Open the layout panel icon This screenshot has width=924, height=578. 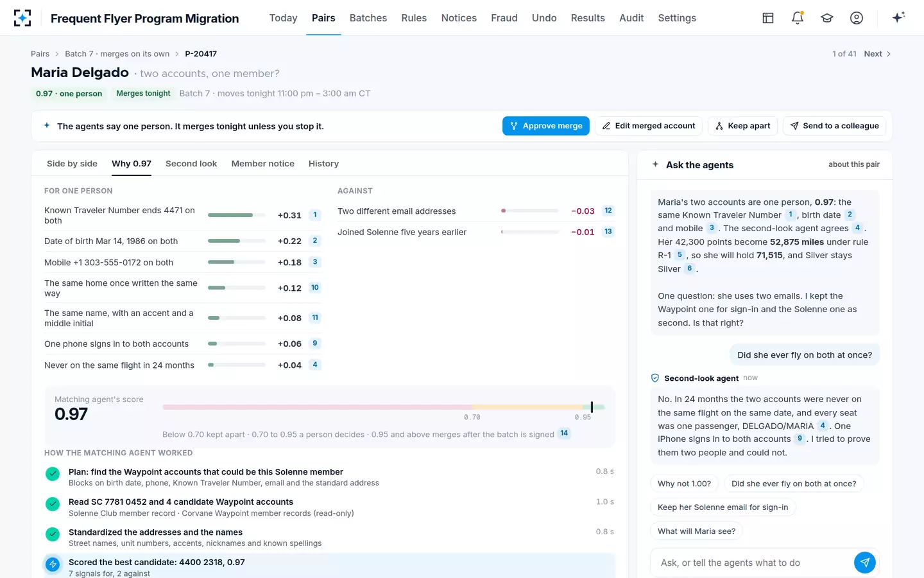tap(768, 18)
